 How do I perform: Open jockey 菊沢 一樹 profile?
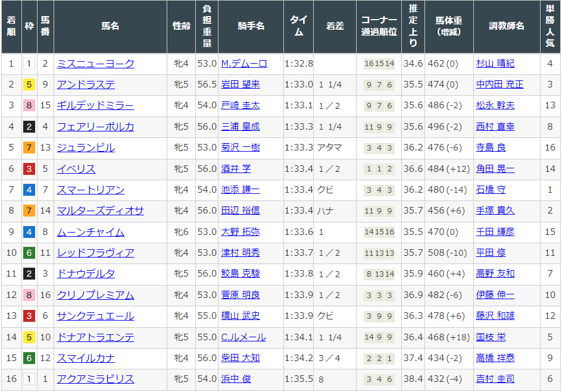(240, 148)
